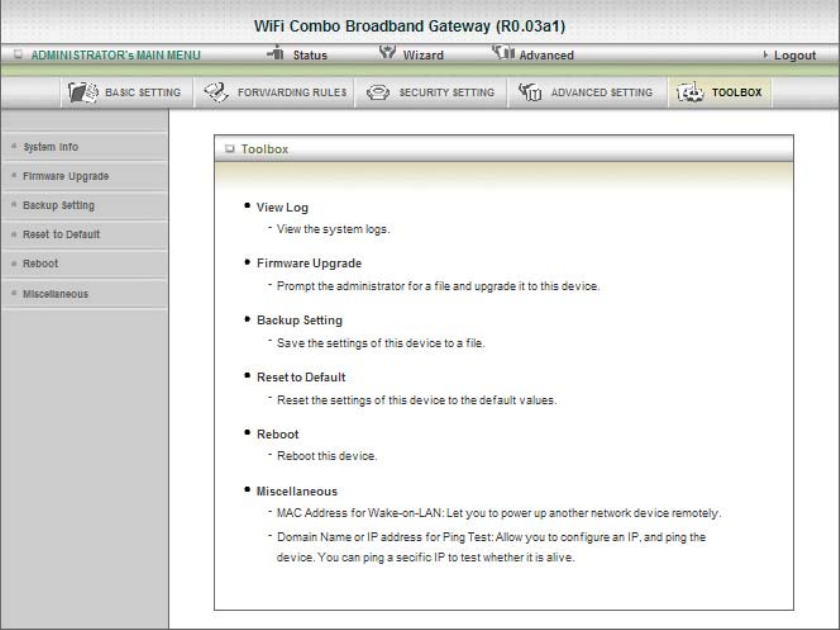Open Reset to Default in the sidebar

point(61,234)
